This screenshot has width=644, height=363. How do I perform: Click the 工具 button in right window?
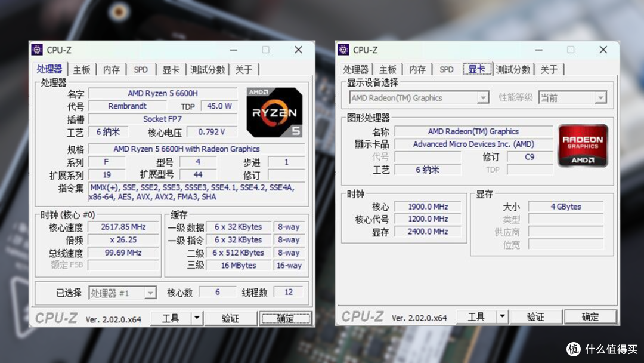476,317
